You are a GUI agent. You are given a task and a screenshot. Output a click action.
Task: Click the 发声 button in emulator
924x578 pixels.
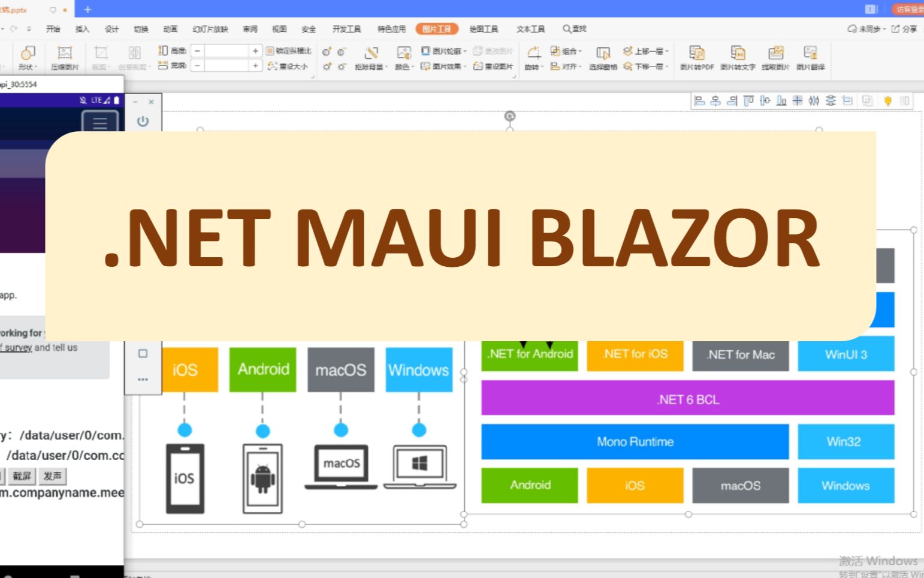(53, 476)
